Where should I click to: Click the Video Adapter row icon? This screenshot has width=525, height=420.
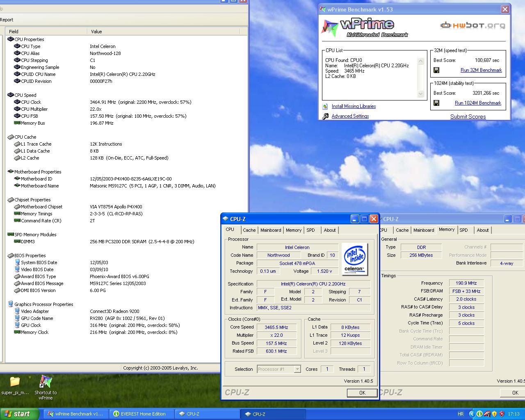pos(17,311)
